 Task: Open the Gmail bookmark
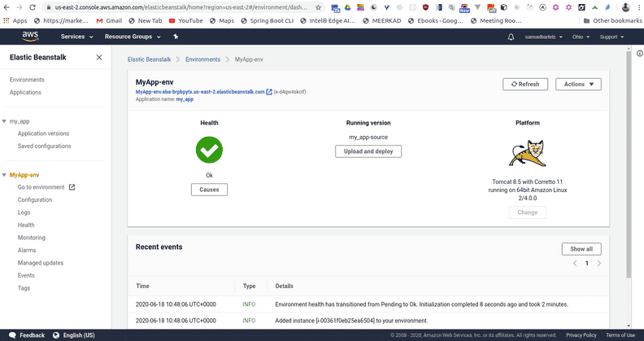pyautogui.click(x=109, y=20)
